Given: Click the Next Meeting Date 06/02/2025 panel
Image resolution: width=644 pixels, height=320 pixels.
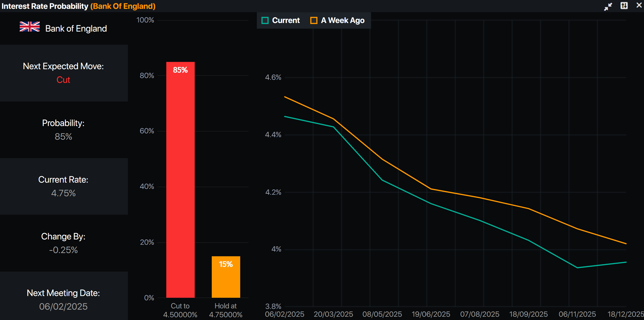Looking at the screenshot, I should coord(63,300).
